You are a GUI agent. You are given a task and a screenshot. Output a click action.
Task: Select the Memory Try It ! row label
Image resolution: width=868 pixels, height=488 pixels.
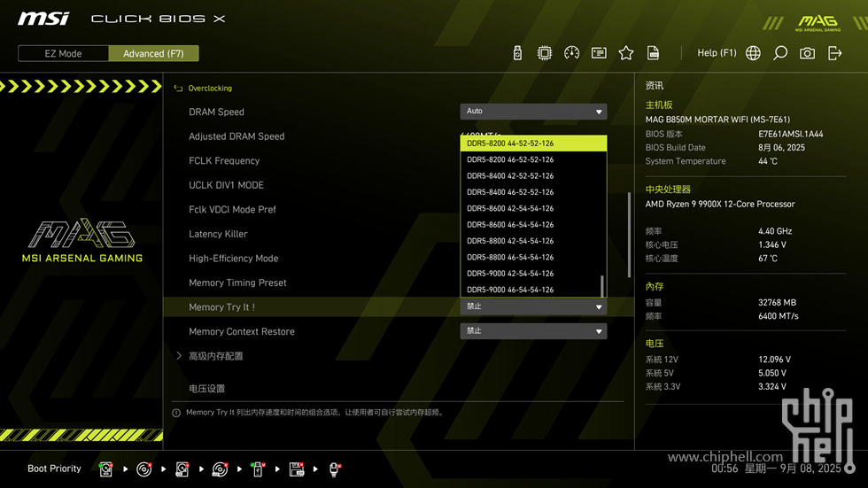click(x=222, y=307)
